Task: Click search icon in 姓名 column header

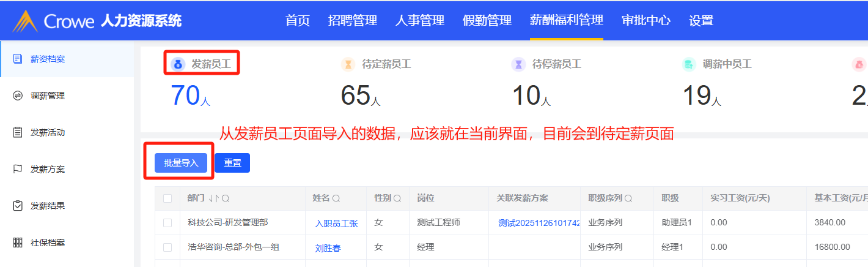Action: pos(336,198)
